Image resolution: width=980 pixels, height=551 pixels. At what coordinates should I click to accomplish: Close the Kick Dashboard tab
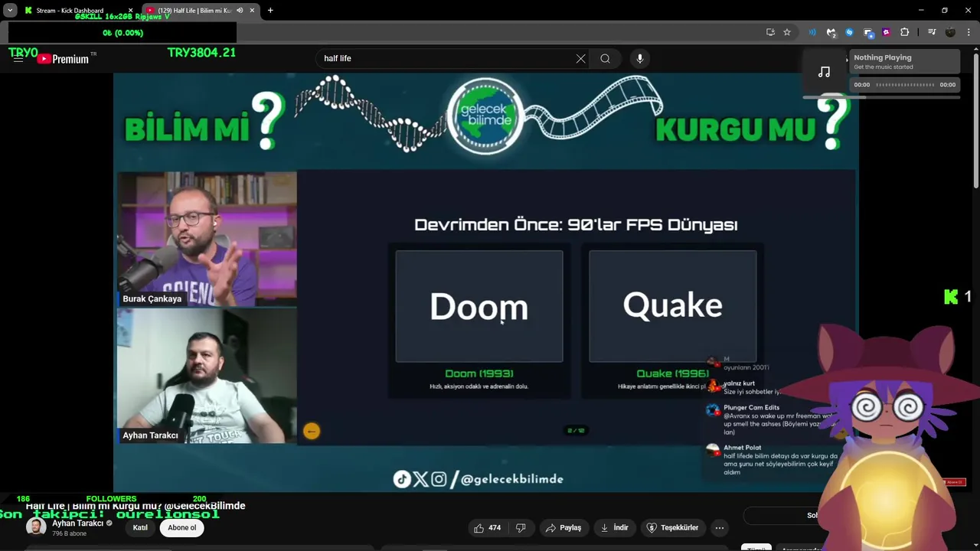click(x=130, y=11)
